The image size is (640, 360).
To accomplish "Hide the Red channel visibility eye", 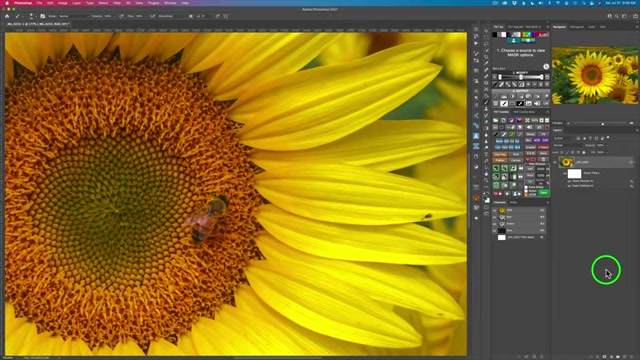I will (495, 217).
